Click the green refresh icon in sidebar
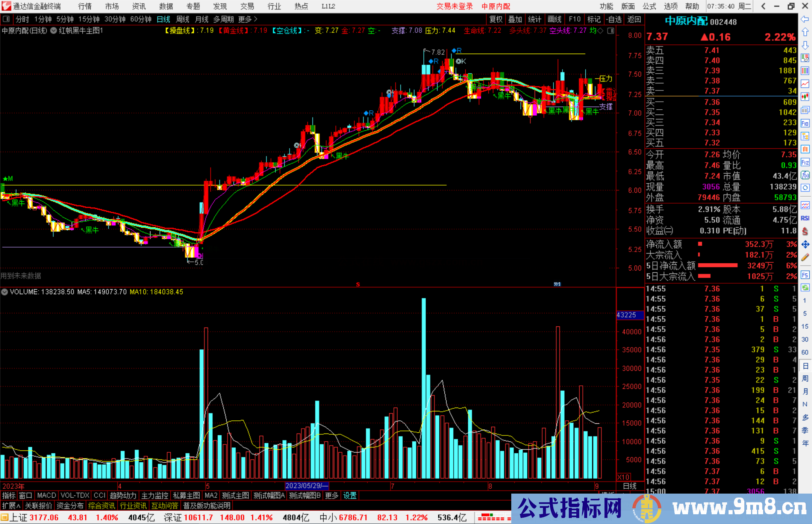This screenshot has width=812, height=524. pyautogui.click(x=805, y=288)
